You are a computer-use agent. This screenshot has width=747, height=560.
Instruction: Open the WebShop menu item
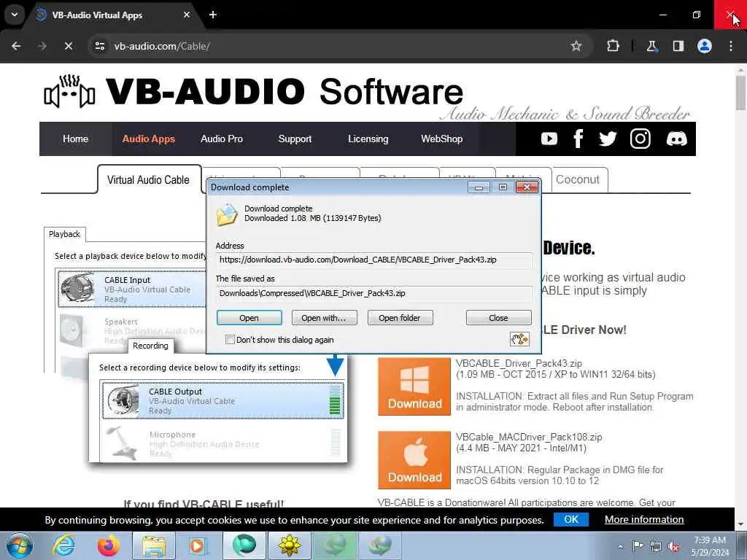coord(441,139)
